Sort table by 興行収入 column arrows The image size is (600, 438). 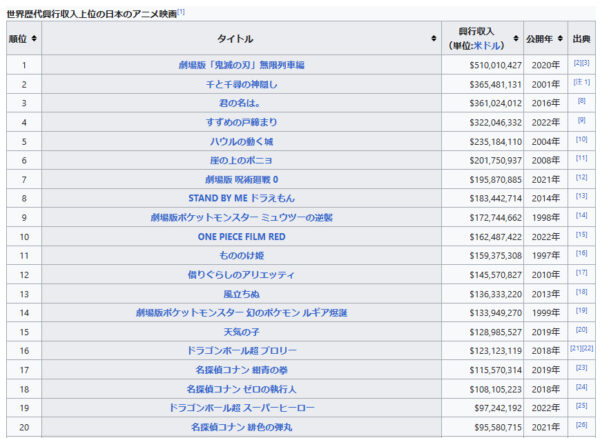point(516,38)
